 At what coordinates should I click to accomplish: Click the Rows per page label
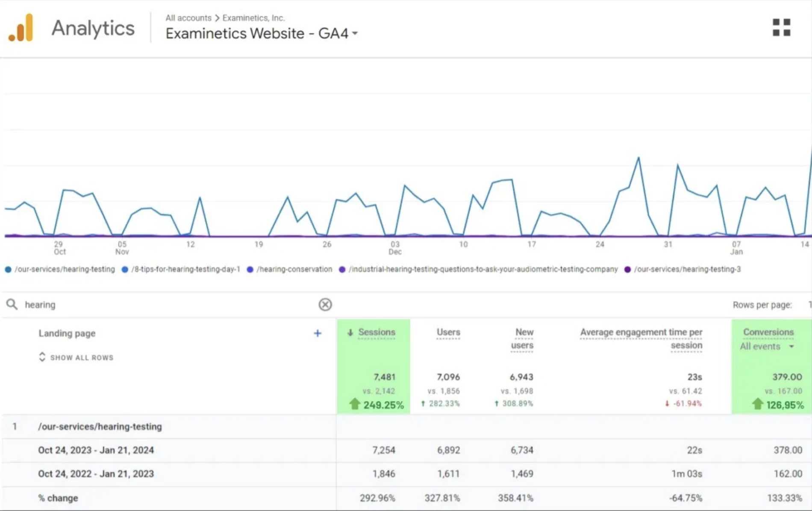762,305
